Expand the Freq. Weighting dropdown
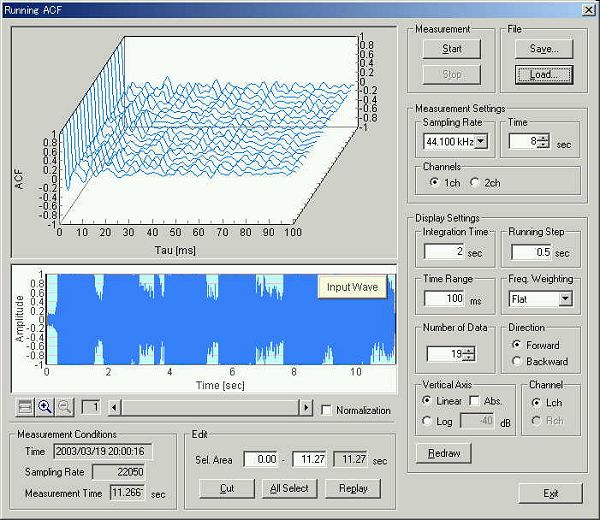The image size is (600, 520). pos(565,298)
